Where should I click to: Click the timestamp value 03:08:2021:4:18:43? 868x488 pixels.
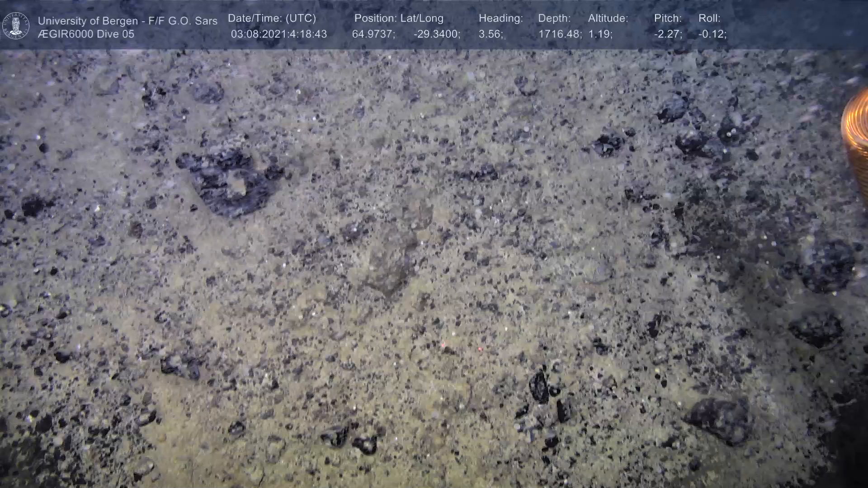pos(278,34)
